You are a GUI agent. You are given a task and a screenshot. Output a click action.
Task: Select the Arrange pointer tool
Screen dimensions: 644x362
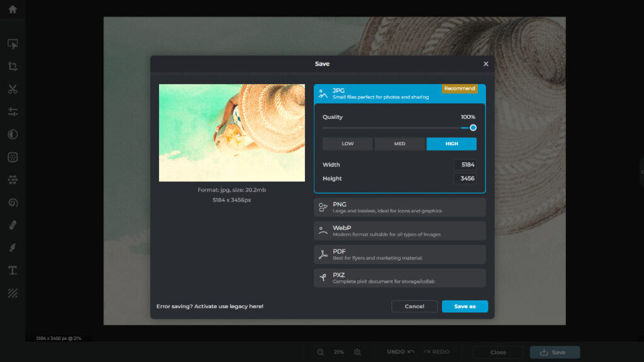point(13,44)
